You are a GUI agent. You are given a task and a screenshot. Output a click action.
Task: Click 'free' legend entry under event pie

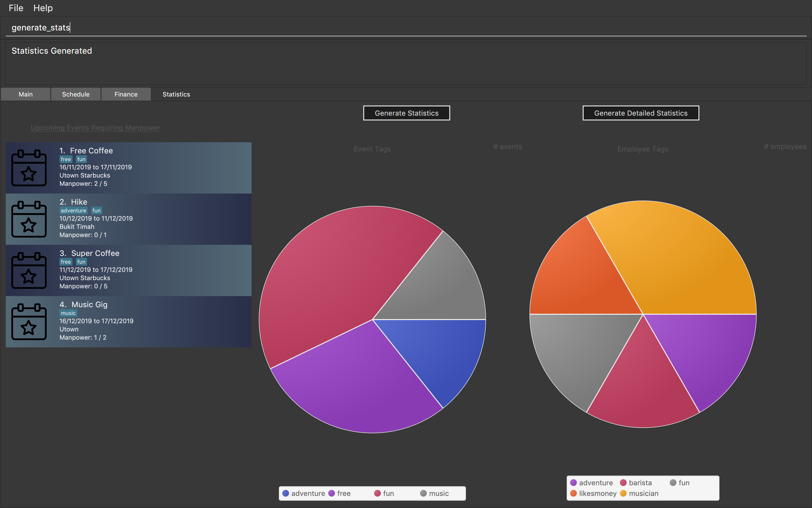339,493
